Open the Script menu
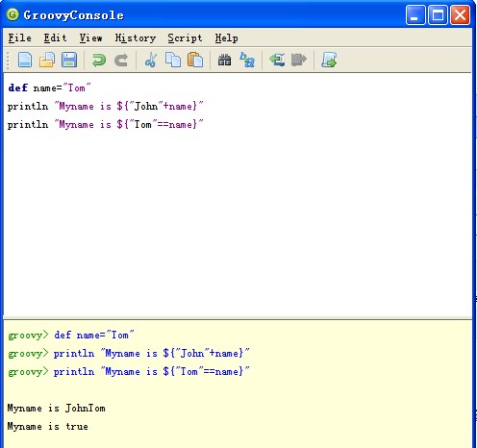 185,38
